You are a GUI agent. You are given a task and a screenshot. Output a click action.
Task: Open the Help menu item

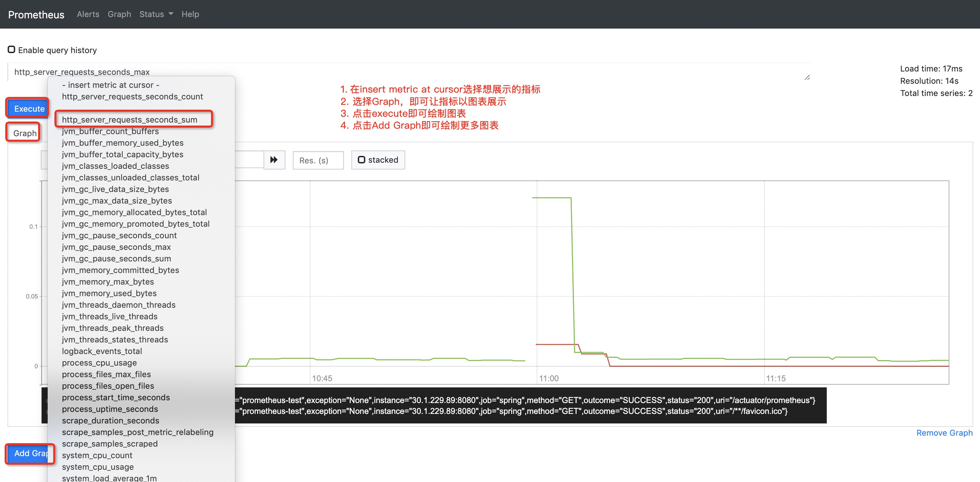[x=190, y=14]
